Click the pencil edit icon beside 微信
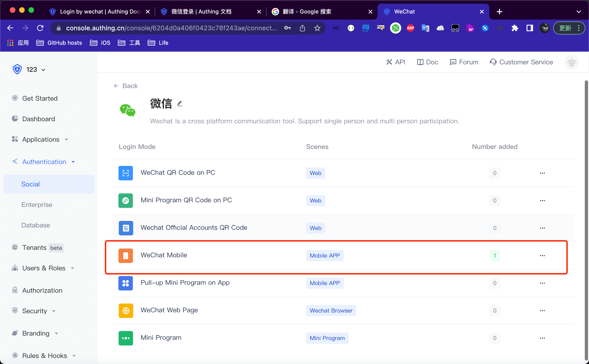This screenshot has width=589, height=364. (x=180, y=104)
